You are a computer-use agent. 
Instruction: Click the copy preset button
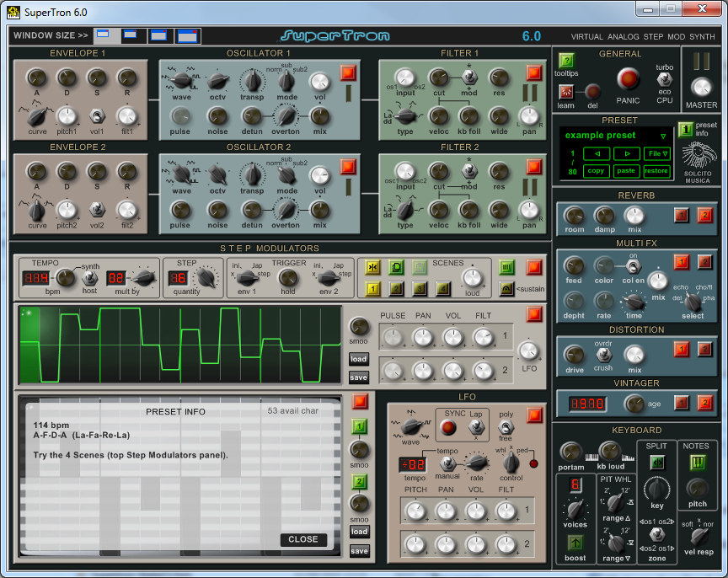point(597,171)
